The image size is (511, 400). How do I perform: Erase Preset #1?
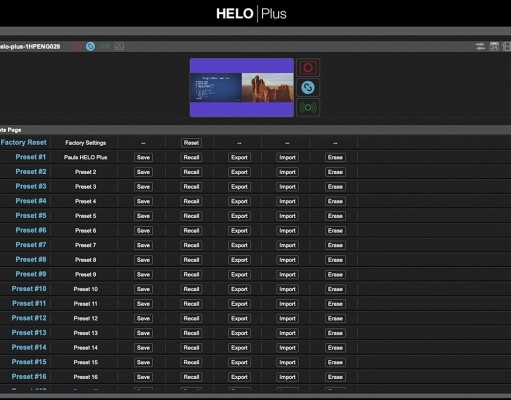[x=335, y=158]
